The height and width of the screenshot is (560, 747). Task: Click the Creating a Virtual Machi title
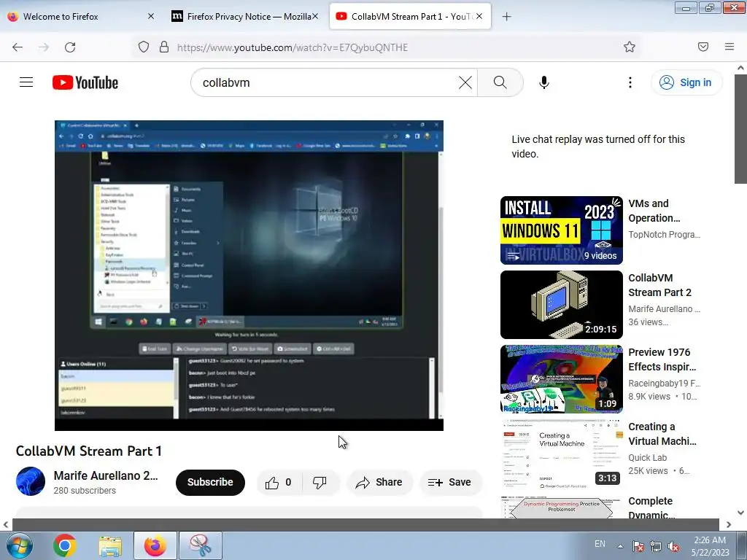point(662,434)
